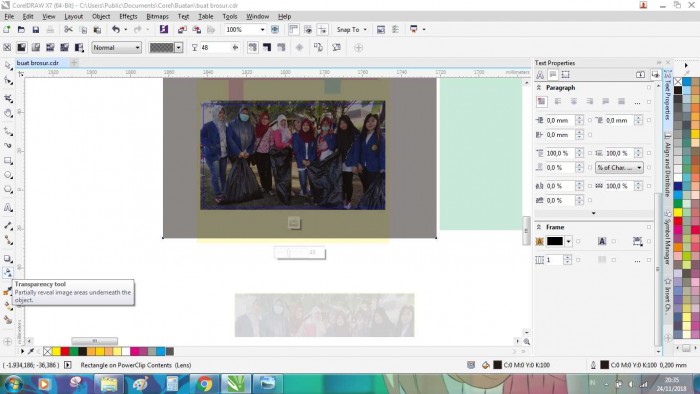Click the no-color X swatch in bottom palette

[x=47, y=352]
